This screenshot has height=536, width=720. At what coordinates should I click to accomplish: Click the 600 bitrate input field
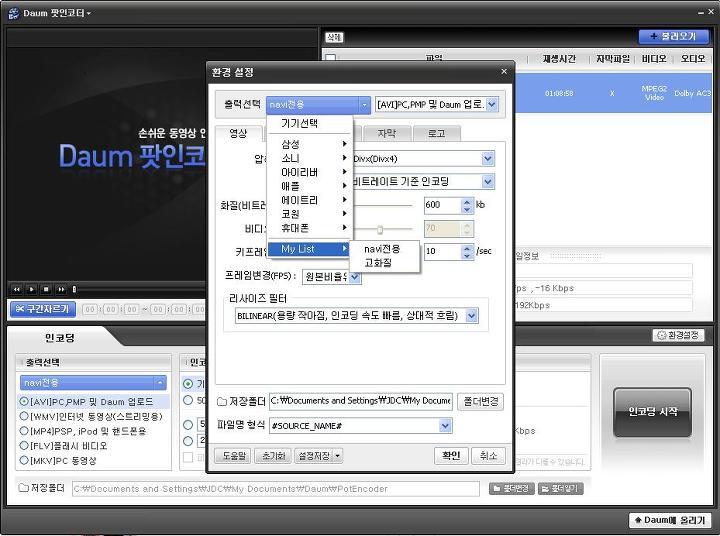tap(443, 205)
